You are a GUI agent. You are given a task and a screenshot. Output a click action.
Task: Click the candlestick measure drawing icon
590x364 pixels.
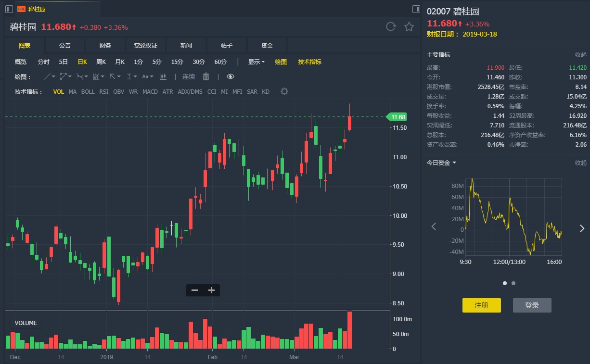tap(163, 76)
